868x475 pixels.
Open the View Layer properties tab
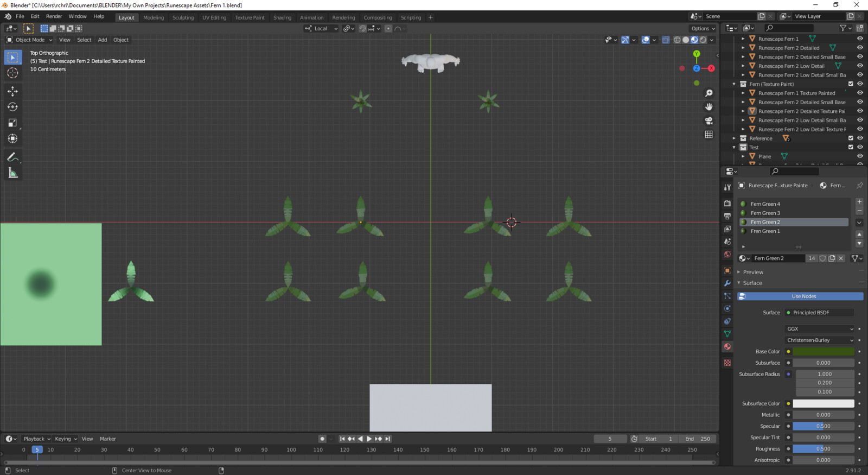pyautogui.click(x=727, y=229)
